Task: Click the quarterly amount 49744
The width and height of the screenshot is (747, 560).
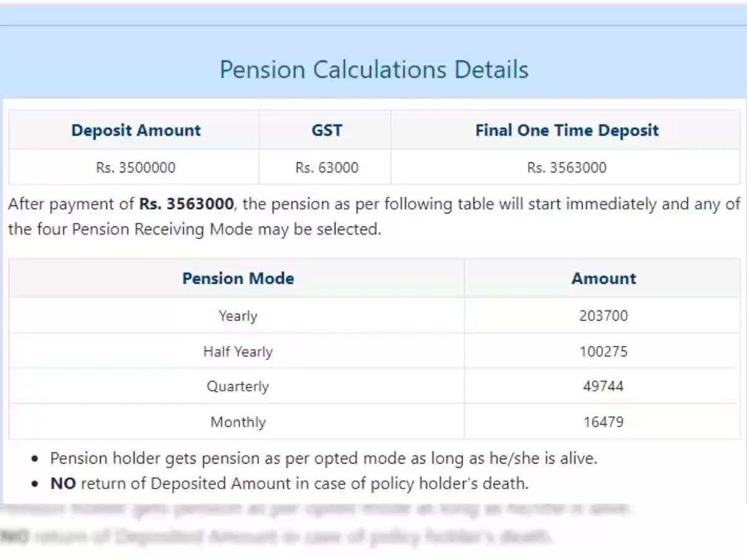Action: click(x=603, y=386)
